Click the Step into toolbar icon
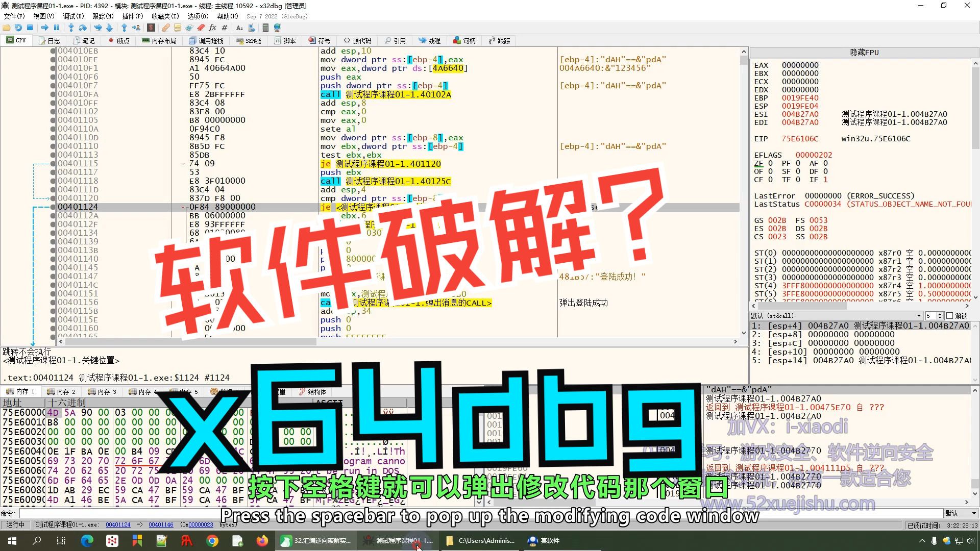This screenshot has width=980, height=551. pos(71,28)
